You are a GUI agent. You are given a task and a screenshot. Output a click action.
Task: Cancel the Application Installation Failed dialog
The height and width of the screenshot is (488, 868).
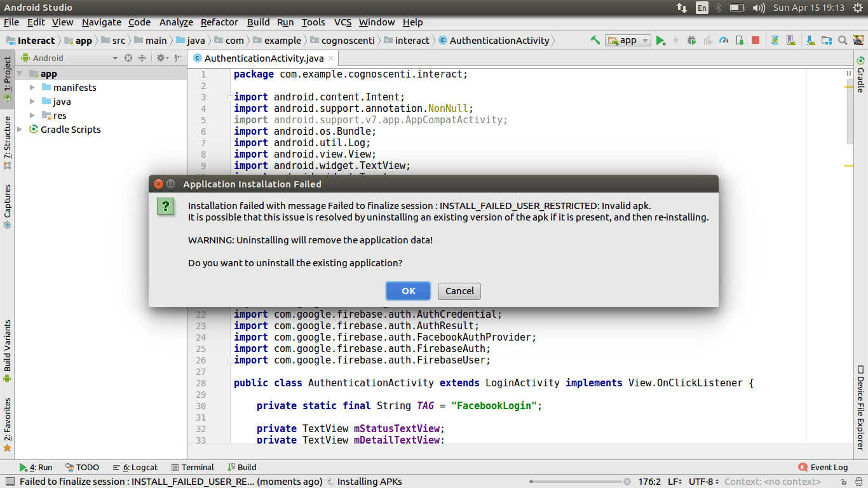459,290
